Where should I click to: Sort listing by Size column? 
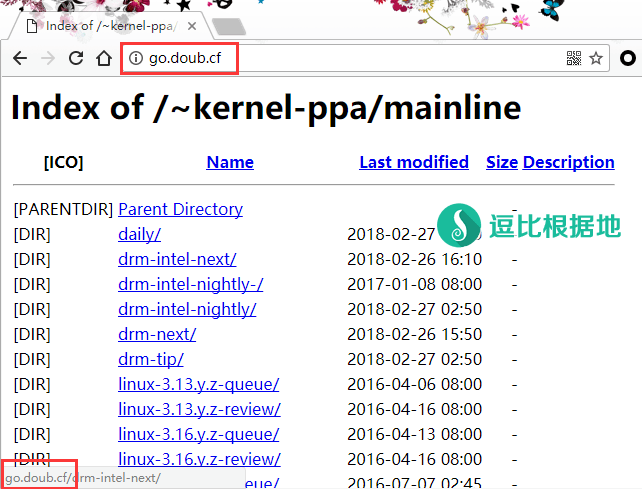[x=501, y=162]
